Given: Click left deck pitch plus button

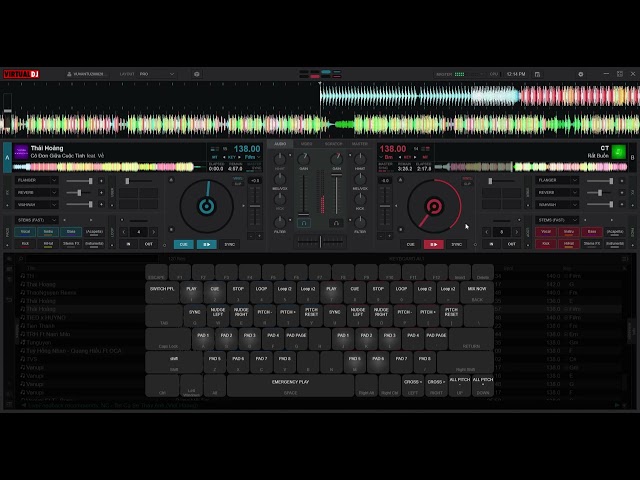Looking at the screenshot, I should coord(259,236).
